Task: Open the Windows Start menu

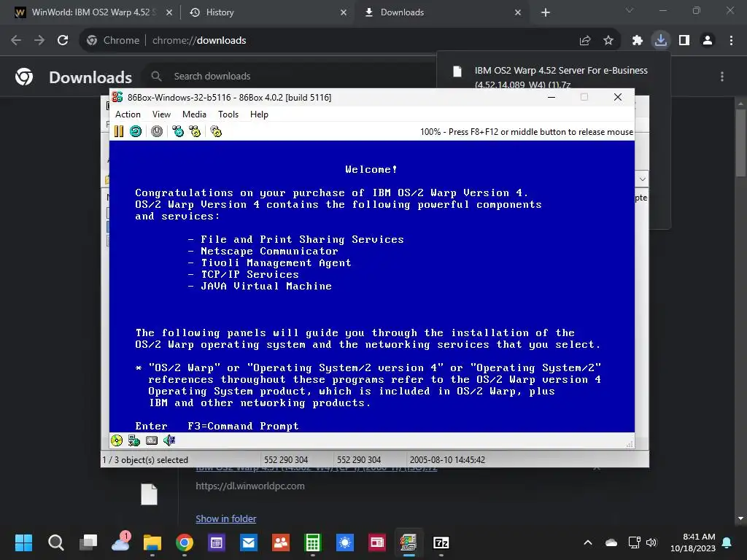Action: coord(23,542)
